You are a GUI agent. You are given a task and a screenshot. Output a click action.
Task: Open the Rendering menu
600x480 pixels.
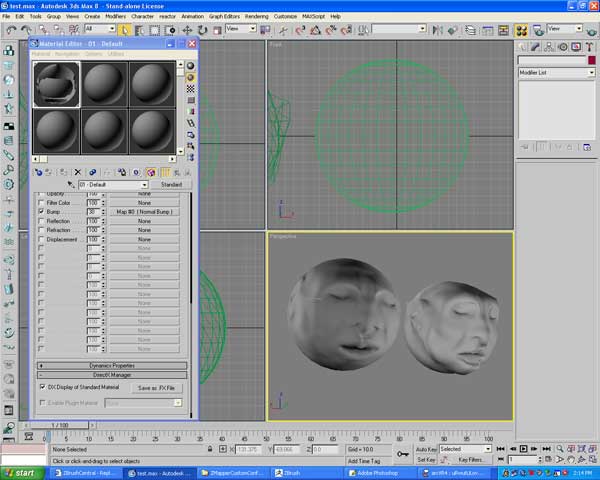pyautogui.click(x=256, y=16)
